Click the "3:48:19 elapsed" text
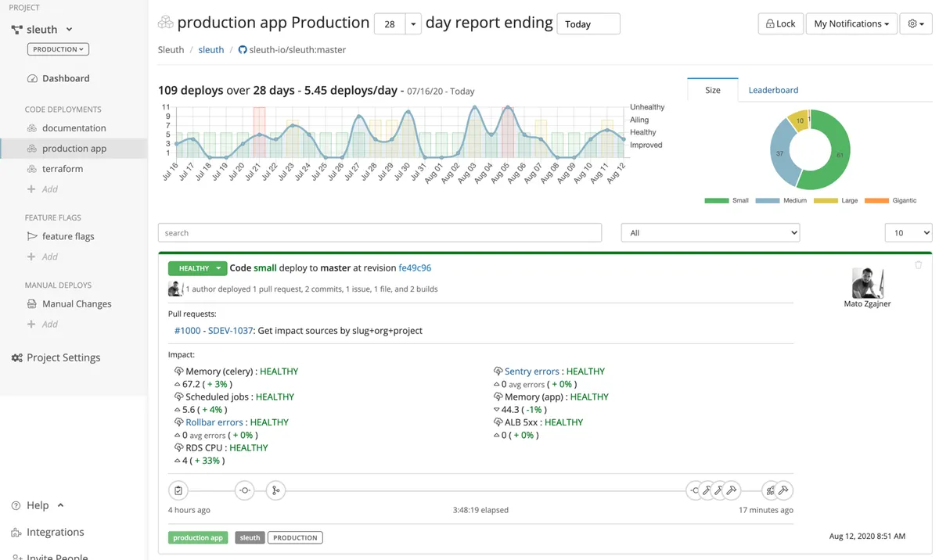This screenshot has width=939, height=560. pyautogui.click(x=480, y=510)
